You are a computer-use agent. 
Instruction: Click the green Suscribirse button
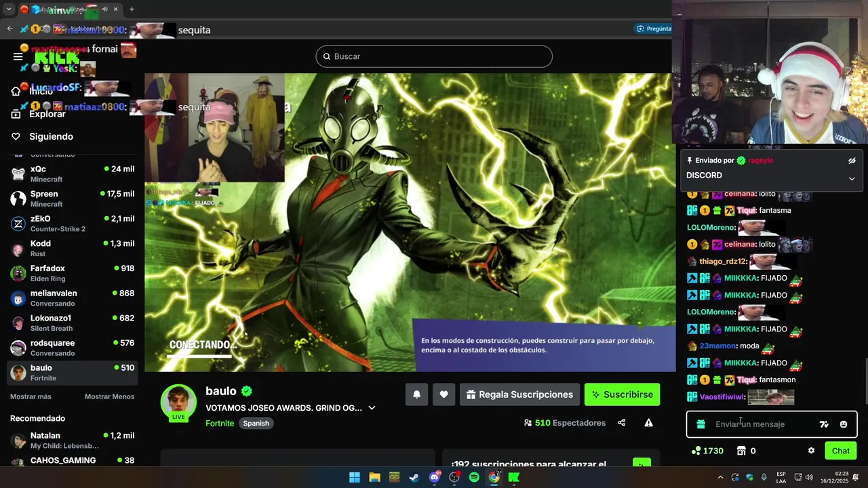(x=622, y=394)
